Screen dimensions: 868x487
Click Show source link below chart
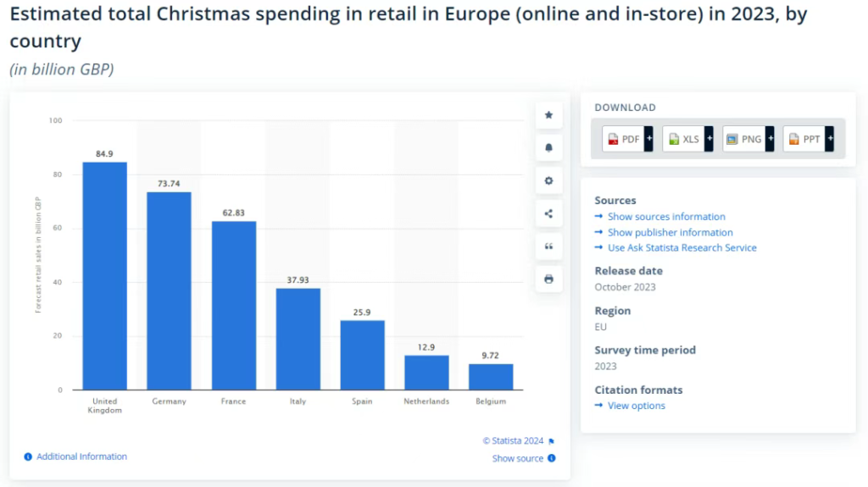coord(518,458)
